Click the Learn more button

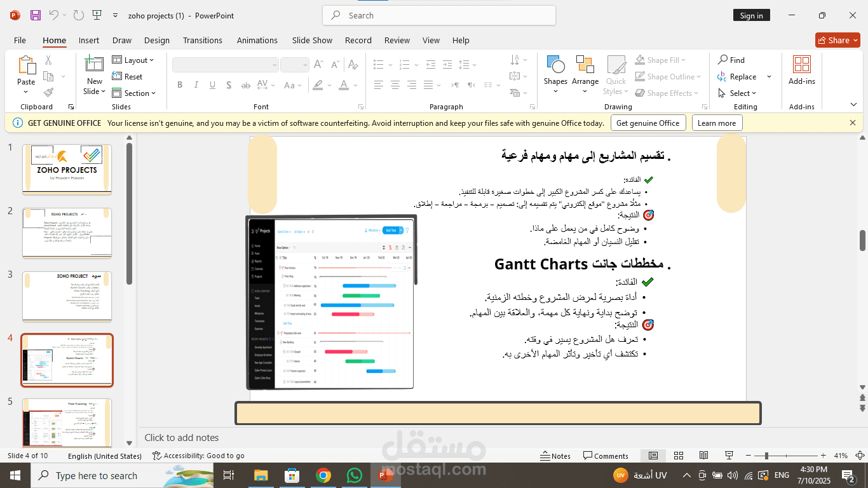717,123
